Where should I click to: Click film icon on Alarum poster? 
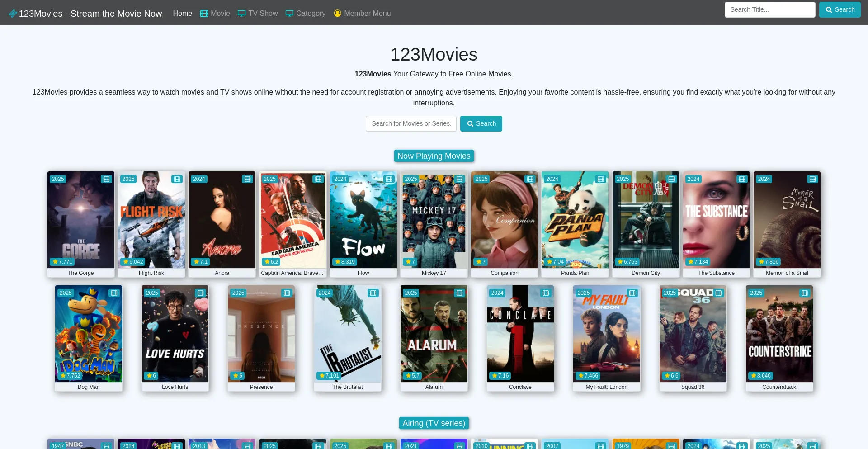coord(459,293)
